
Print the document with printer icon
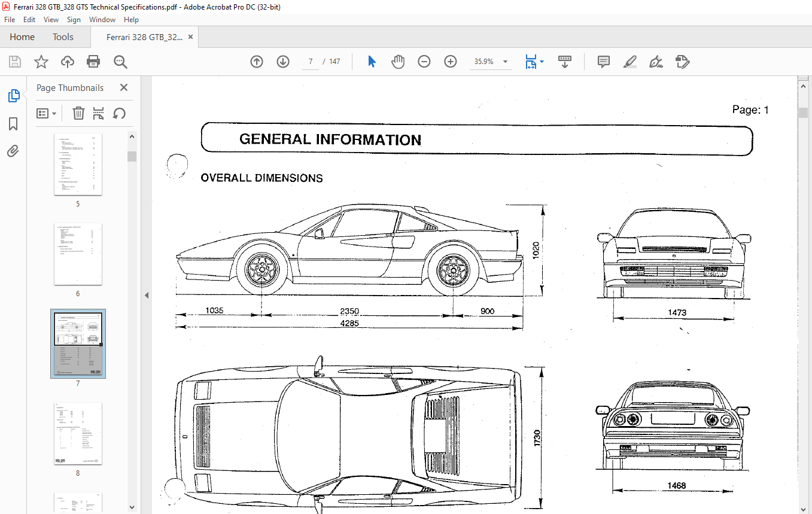[93, 62]
